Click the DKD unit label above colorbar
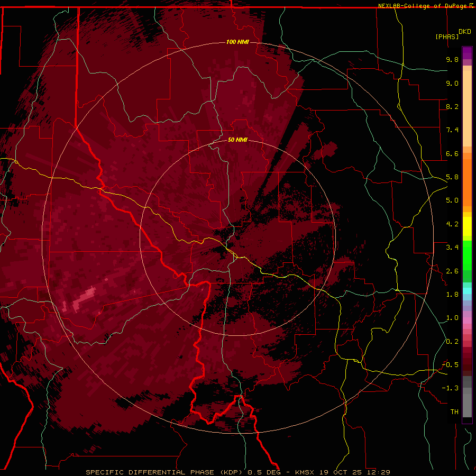 click(x=465, y=32)
